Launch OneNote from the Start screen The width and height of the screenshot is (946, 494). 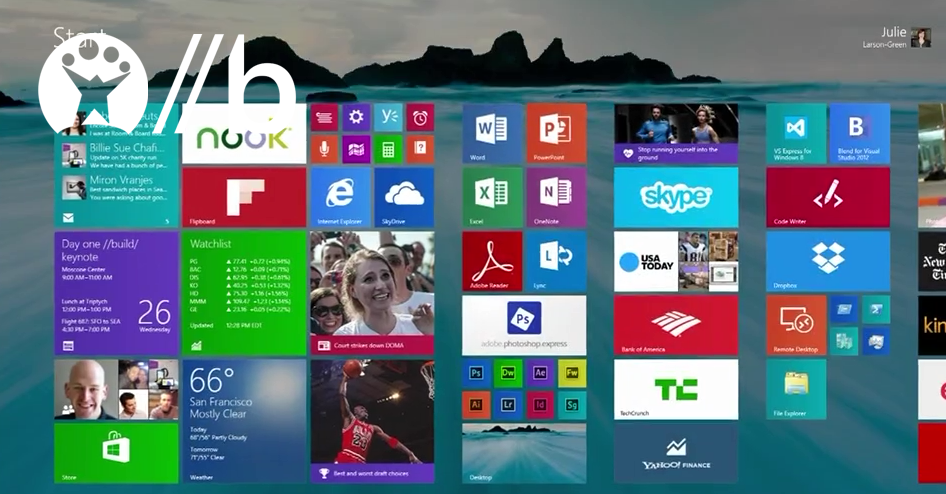556,197
